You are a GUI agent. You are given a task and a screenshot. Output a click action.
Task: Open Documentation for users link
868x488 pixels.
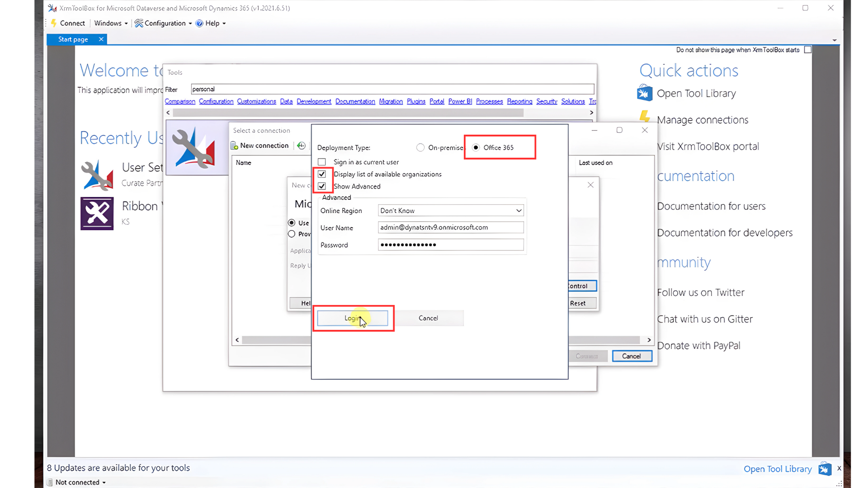(x=711, y=206)
